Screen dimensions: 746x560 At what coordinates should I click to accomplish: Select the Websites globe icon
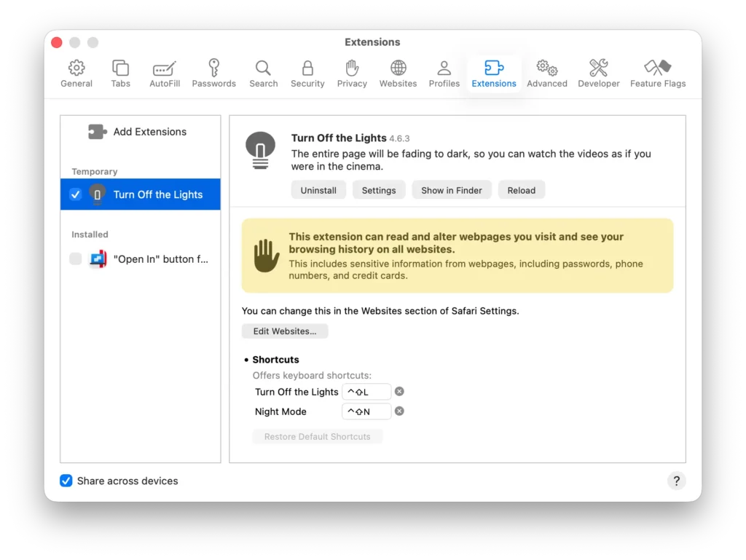click(x=398, y=74)
